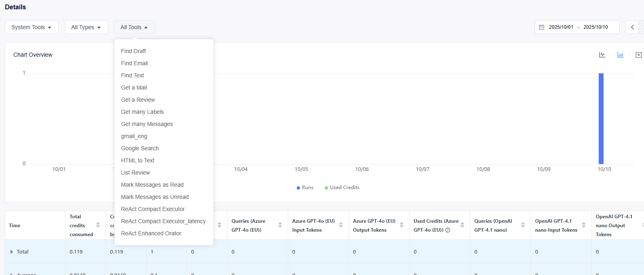Select Find Email in the dropdown list
The image size is (644, 275).
point(134,63)
